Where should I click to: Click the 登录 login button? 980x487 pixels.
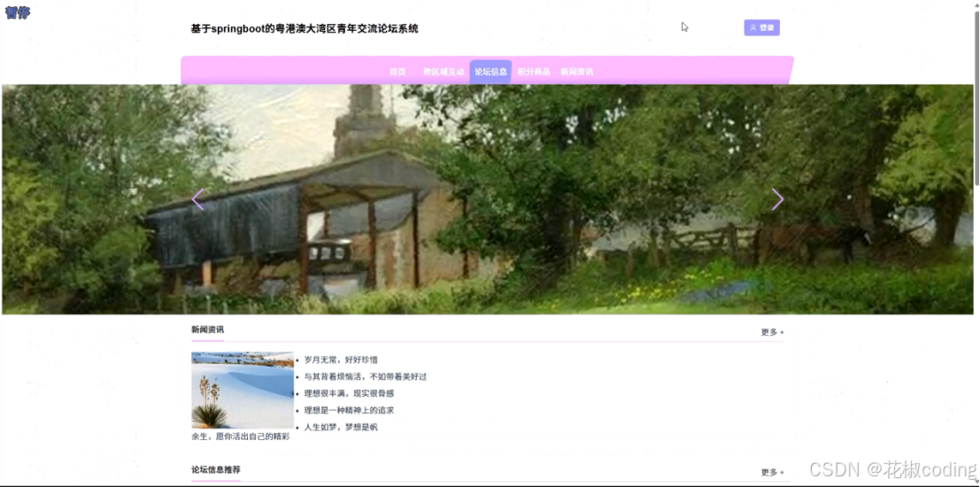pyautogui.click(x=761, y=27)
